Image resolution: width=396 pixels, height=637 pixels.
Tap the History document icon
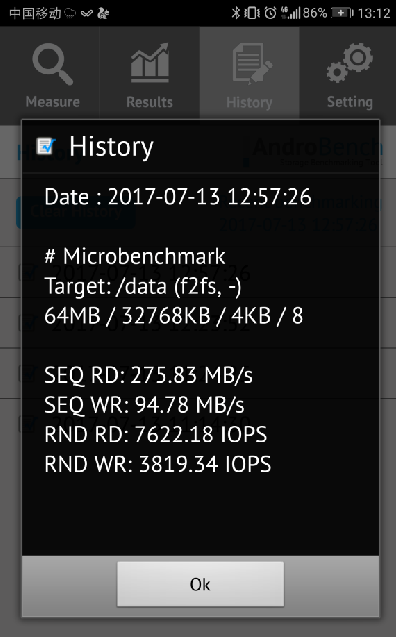tap(252, 64)
